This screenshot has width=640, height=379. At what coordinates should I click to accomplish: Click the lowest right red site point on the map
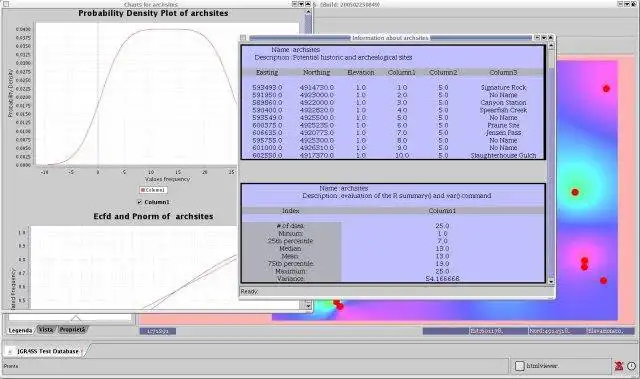pos(603,281)
